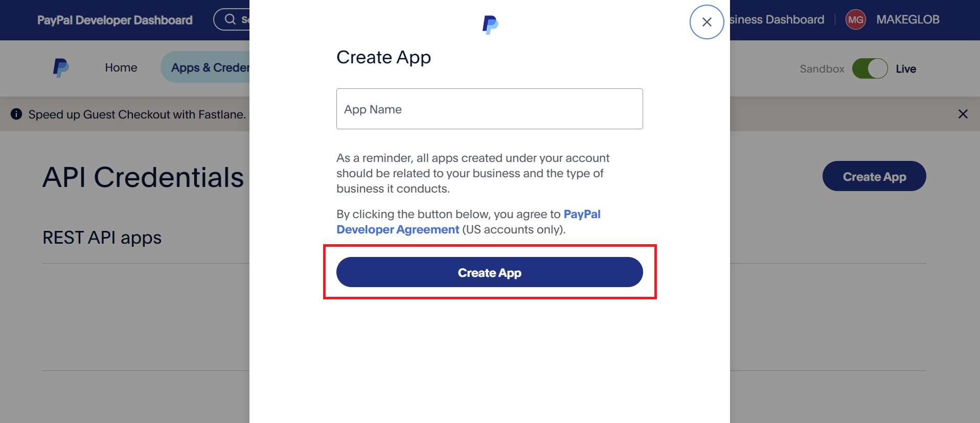The height and width of the screenshot is (423, 980).
Task: Select the Sandbox mode label
Action: click(x=822, y=68)
